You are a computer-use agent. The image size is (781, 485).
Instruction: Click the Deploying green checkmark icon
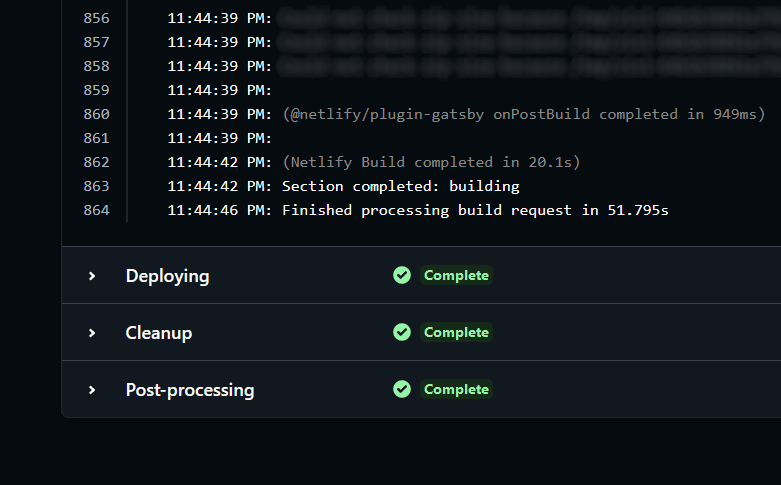coord(402,275)
